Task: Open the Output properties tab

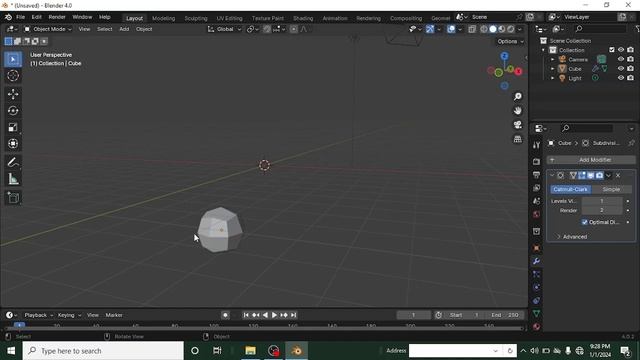Action: [x=536, y=175]
